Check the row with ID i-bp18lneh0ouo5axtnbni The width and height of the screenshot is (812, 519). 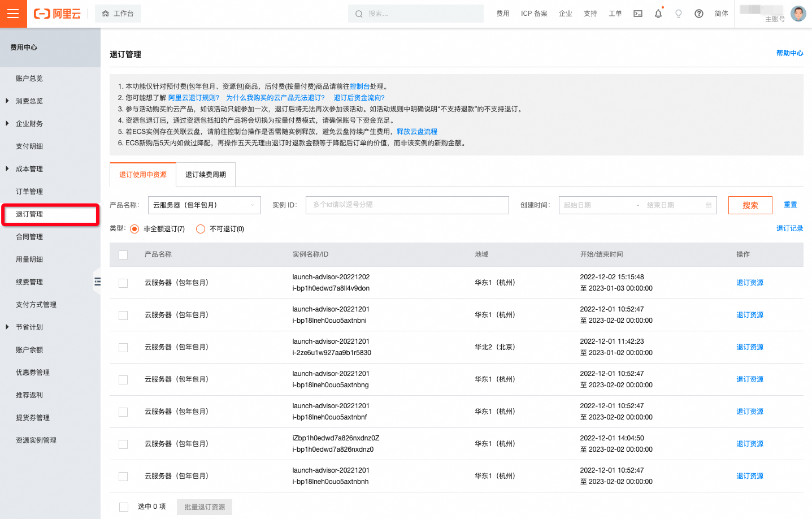(x=123, y=315)
